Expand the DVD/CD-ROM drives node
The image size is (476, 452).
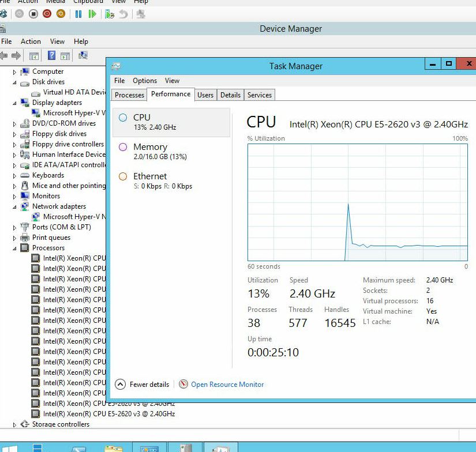click(x=14, y=124)
